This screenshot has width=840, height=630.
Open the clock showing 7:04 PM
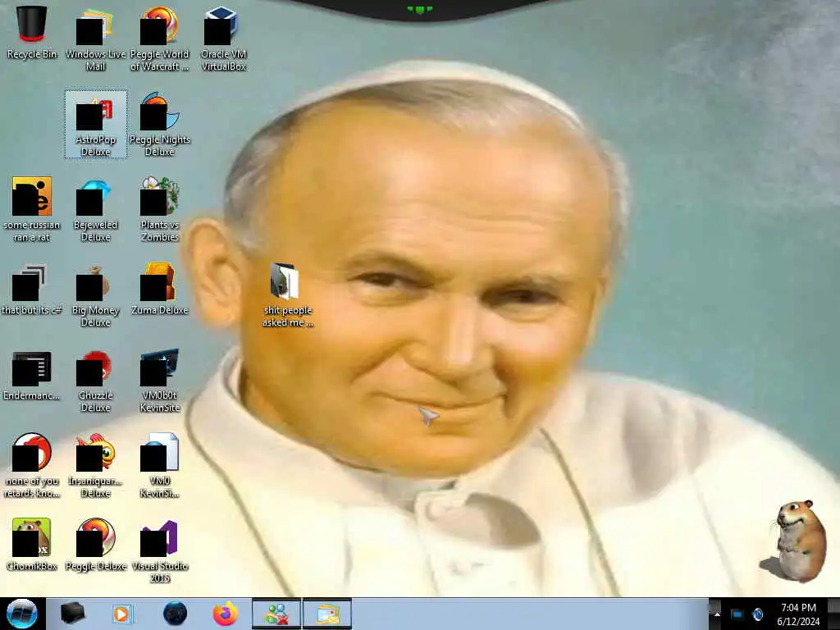798,614
